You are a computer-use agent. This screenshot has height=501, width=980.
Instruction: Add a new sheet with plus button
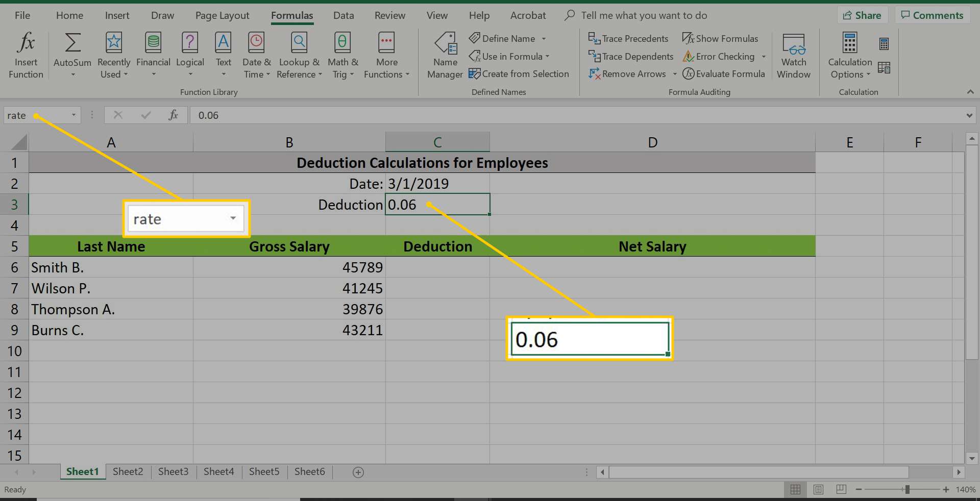[358, 472]
